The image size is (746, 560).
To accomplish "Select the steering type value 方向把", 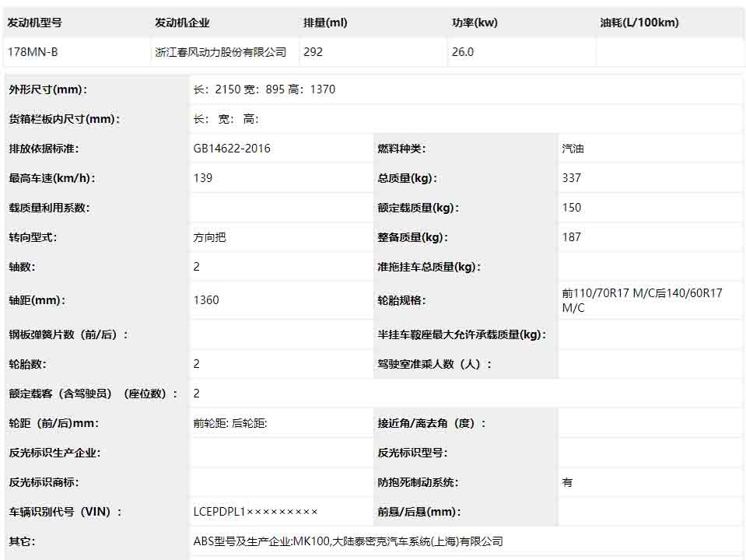I will [209, 237].
